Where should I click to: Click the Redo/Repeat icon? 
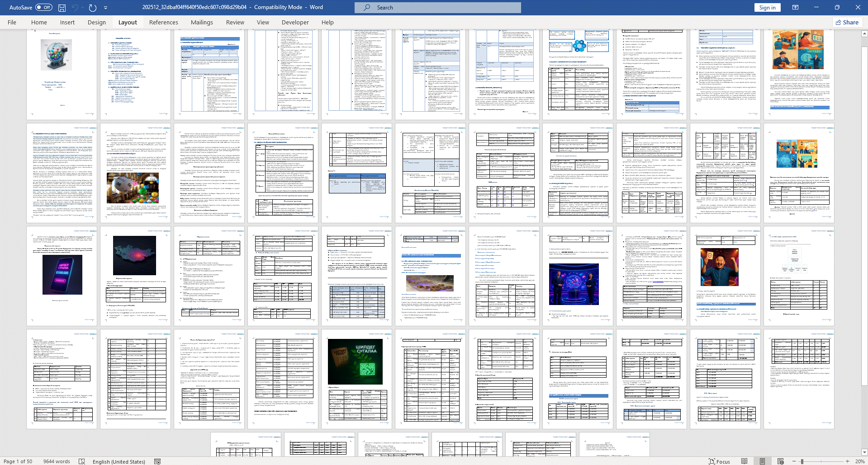(x=92, y=8)
